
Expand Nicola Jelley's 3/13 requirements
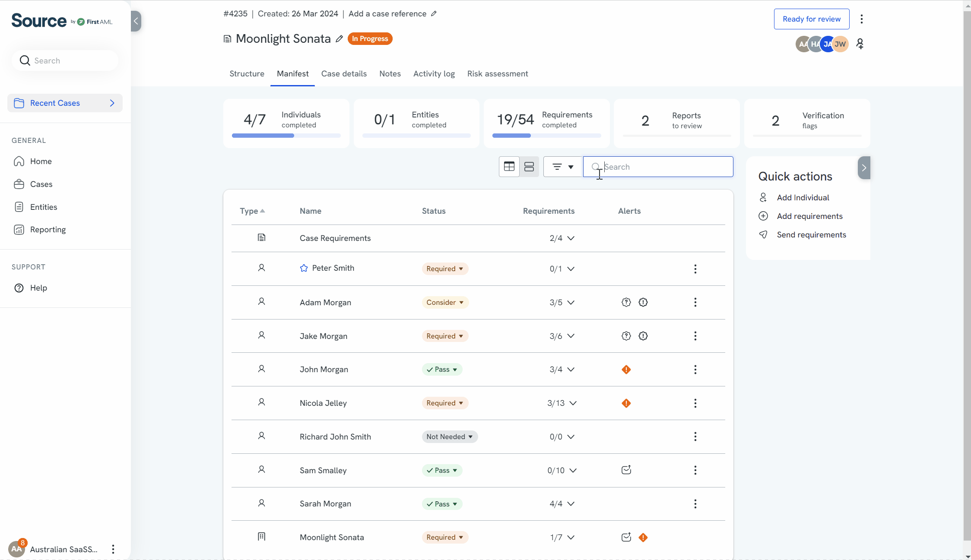click(x=573, y=403)
